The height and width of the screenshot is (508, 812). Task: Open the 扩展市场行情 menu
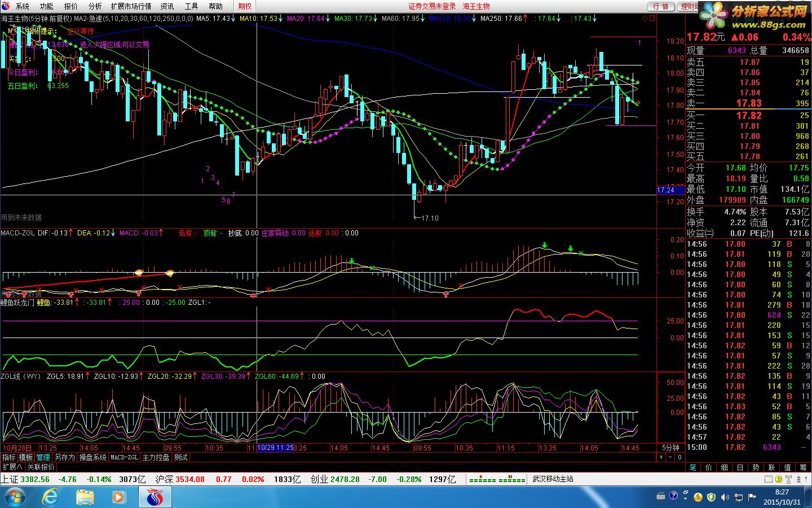point(131,6)
